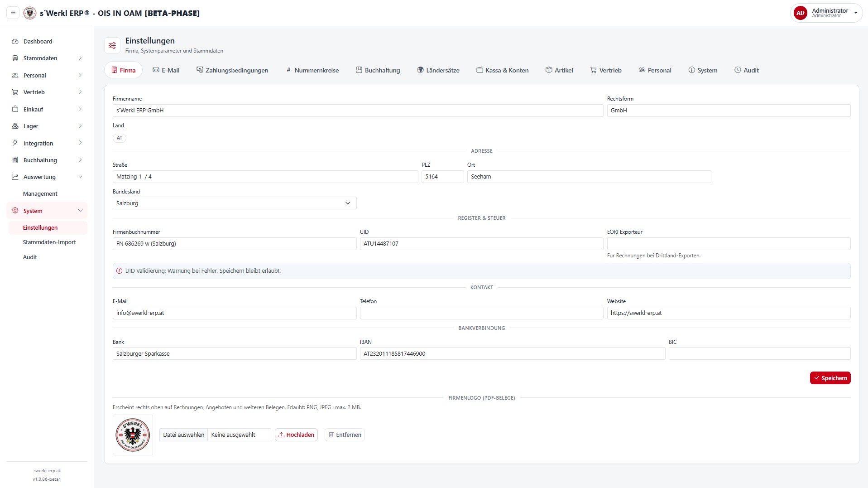Click the Speichern save button
Image resolution: width=868 pixels, height=488 pixels.
[830, 378]
